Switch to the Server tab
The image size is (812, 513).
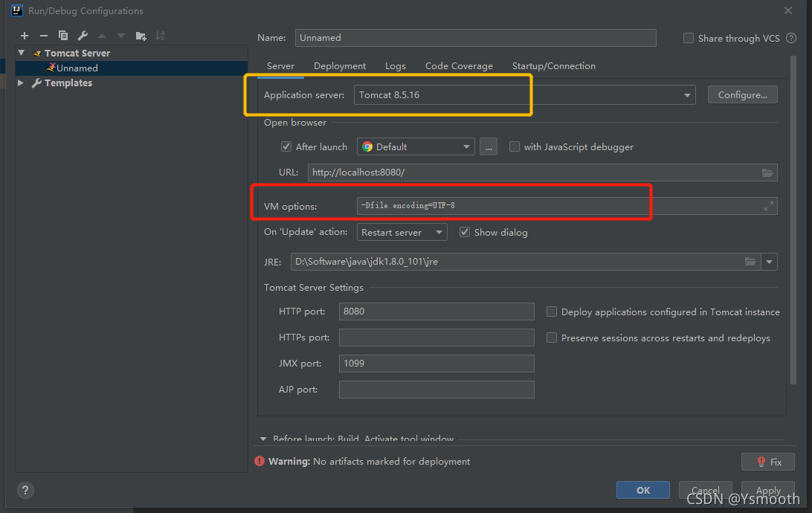280,65
